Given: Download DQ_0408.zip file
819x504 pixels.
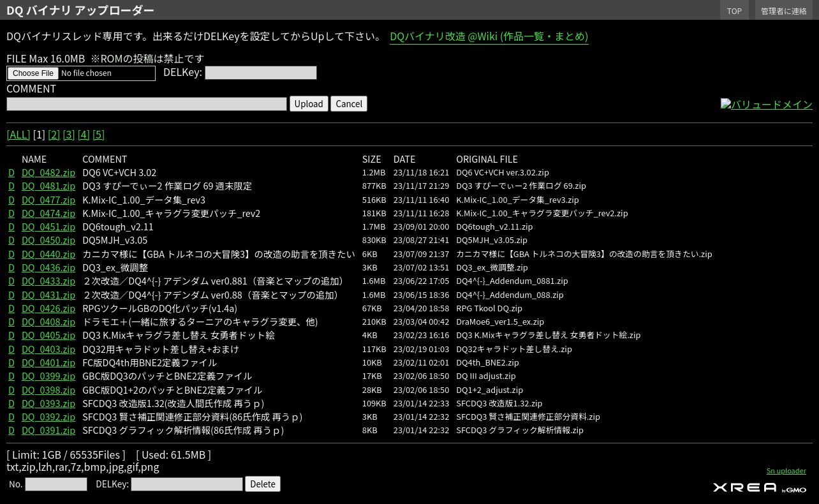Looking at the screenshot, I should coord(48,322).
